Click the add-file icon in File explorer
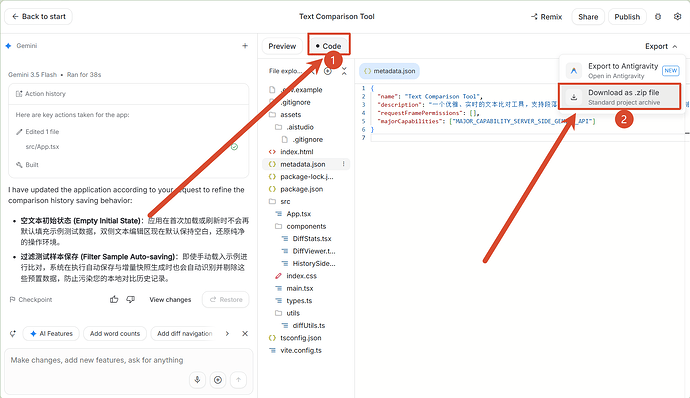The width and height of the screenshot is (690, 398). [x=328, y=71]
